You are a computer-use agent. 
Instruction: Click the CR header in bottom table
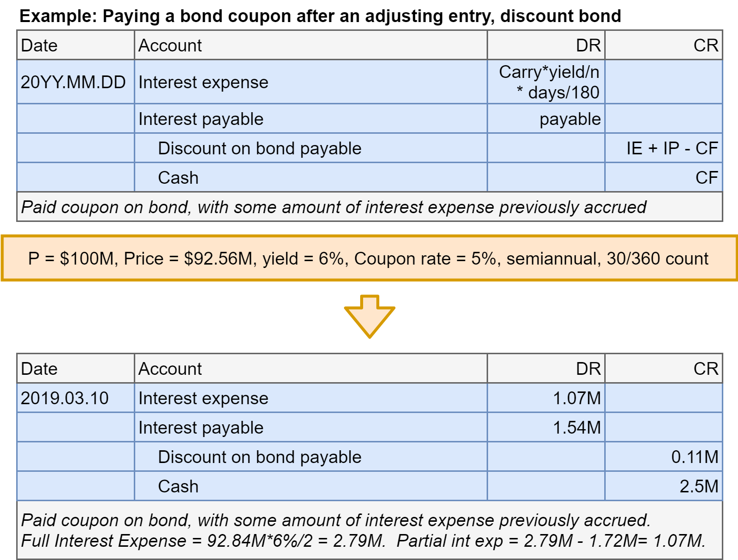tap(706, 369)
